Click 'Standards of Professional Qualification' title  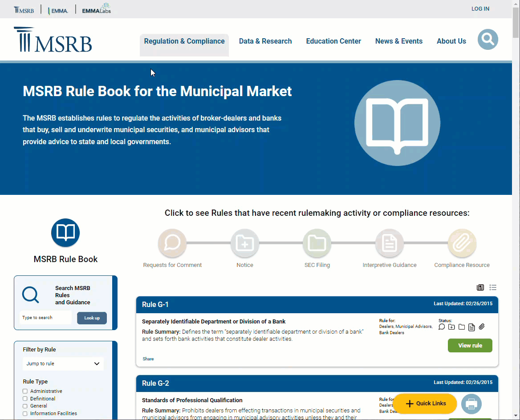pyautogui.click(x=192, y=400)
